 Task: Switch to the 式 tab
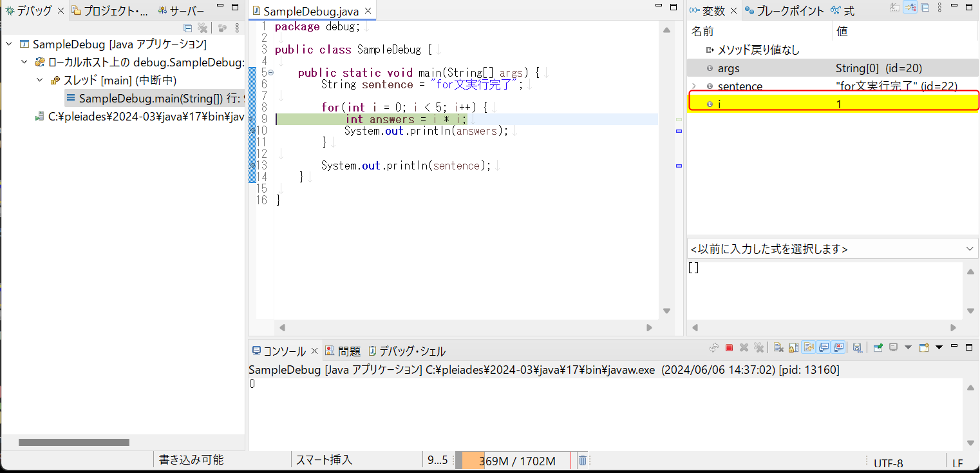843,11
